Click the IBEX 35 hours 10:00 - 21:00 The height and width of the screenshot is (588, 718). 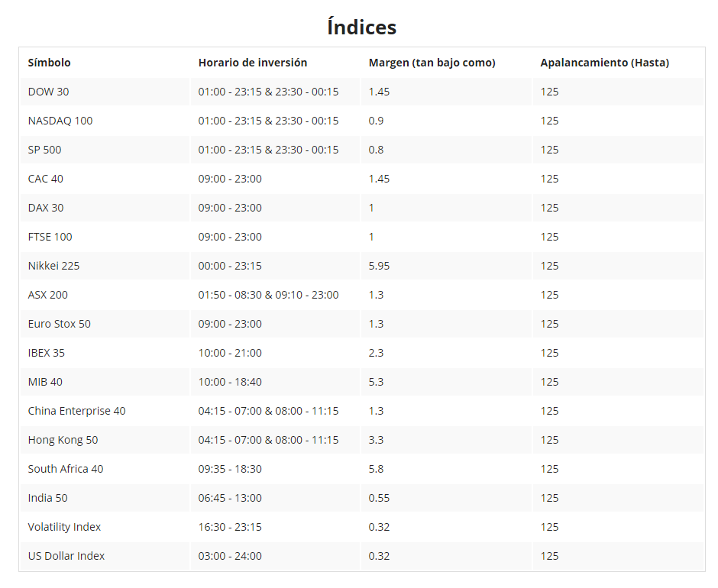click(230, 353)
